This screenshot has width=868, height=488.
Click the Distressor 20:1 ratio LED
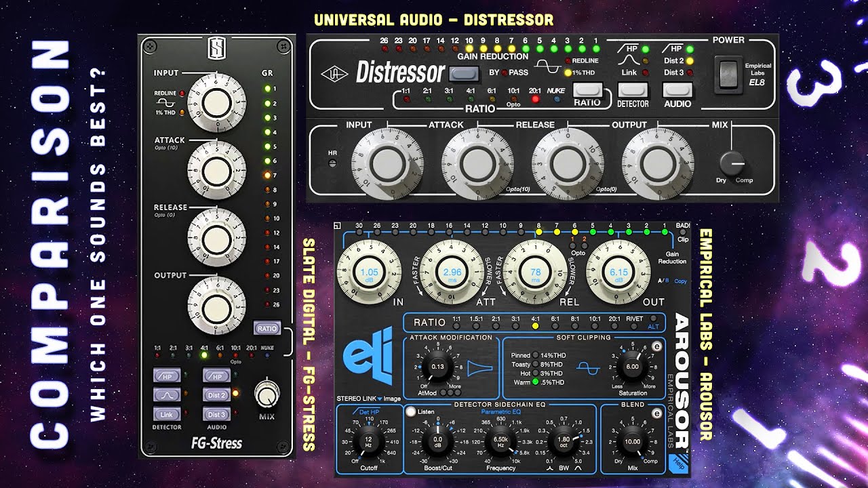tap(535, 99)
